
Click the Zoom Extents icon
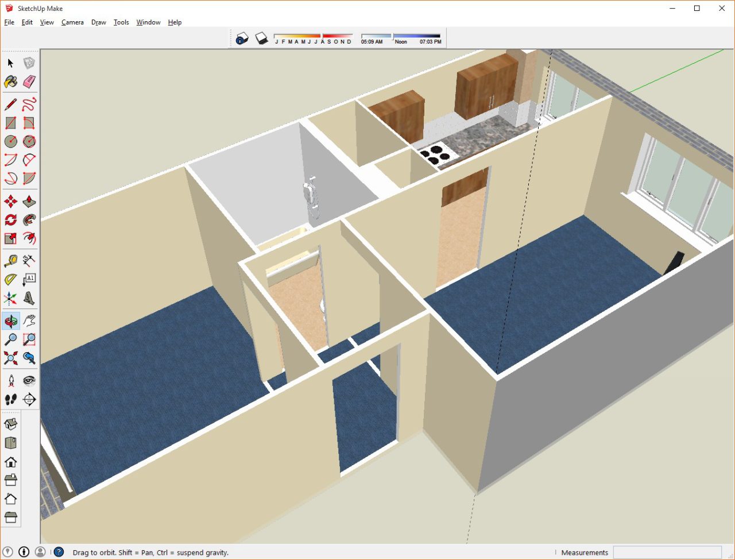click(10, 357)
